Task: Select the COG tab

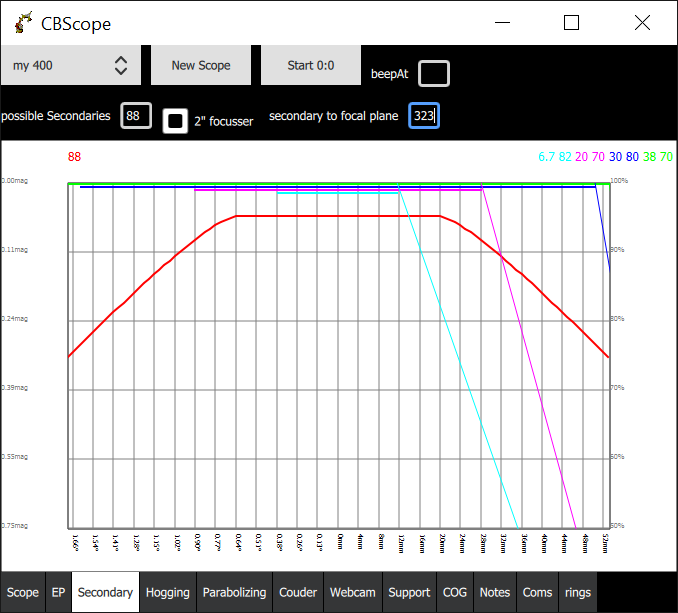Action: pyautogui.click(x=455, y=592)
